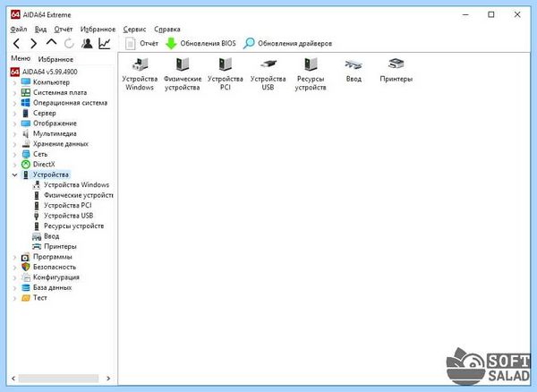This screenshot has width=537, height=392.
Task: Open the Ресурсы устройств icon
Action: (311, 74)
